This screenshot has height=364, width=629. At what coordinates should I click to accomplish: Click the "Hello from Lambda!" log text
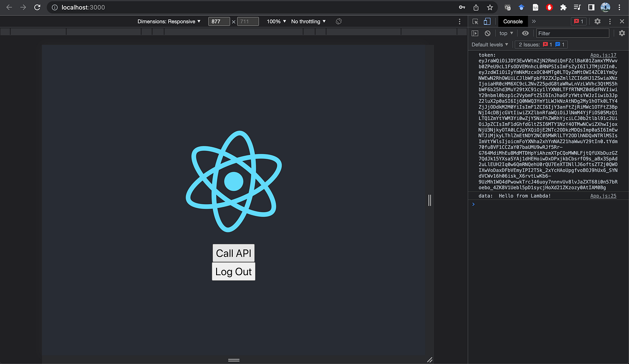[x=525, y=196]
